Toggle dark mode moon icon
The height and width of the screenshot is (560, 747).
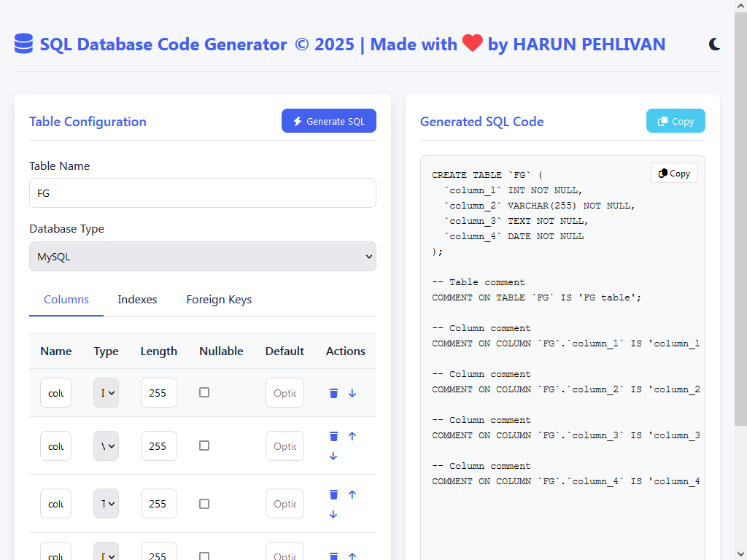[715, 44]
